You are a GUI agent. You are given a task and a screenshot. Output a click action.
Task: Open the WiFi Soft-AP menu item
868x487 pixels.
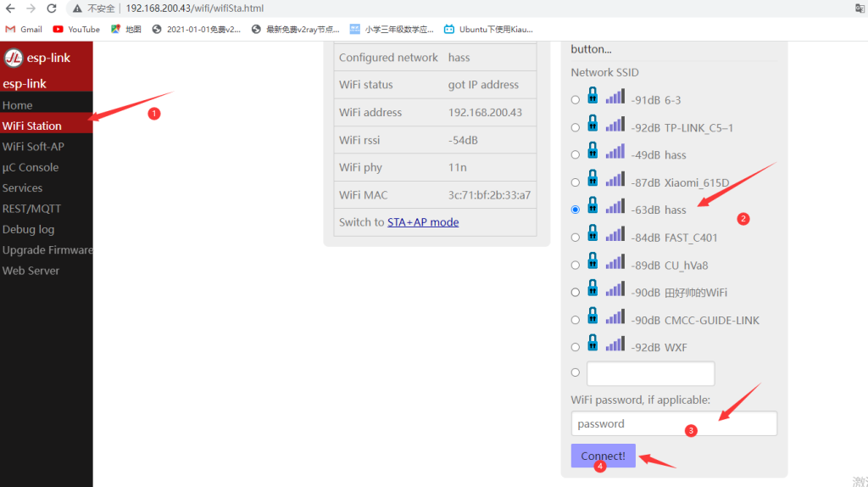(x=33, y=146)
